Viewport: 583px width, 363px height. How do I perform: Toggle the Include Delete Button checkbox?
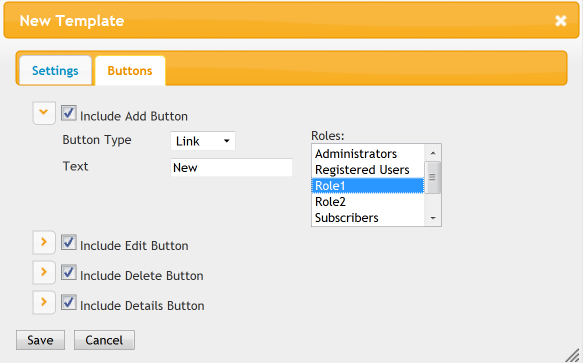(69, 272)
